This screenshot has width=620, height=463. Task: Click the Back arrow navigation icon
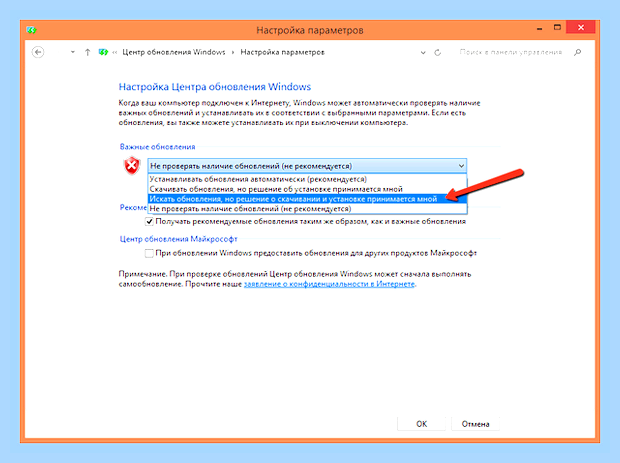coord(38,52)
